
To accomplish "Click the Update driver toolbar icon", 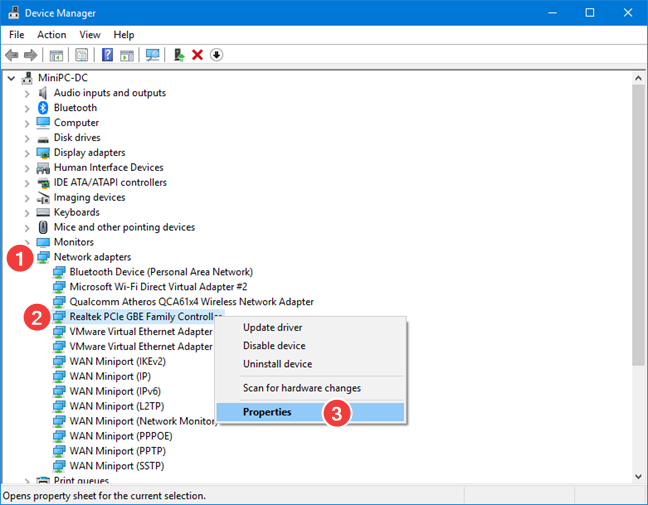I will [179, 55].
